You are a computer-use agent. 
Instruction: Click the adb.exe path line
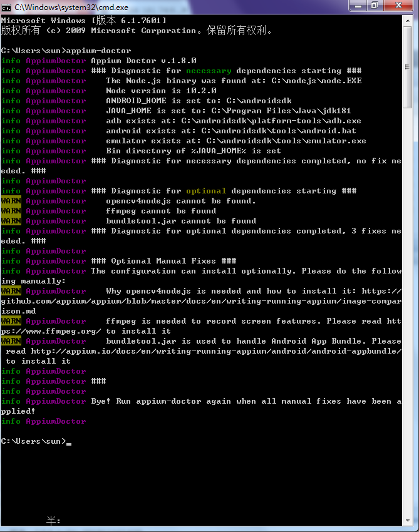234,121
